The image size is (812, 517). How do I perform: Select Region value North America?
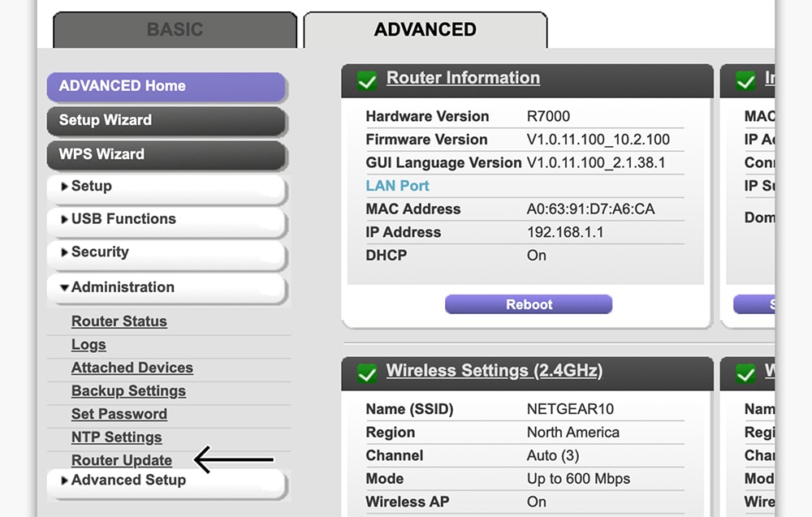pos(572,433)
